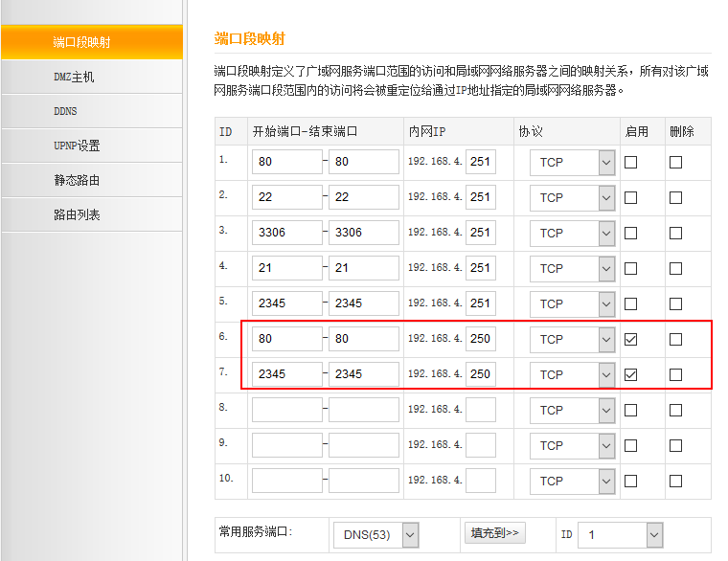Check the 删除 checkbox for row 6
This screenshot has height=561, width=728.
(675, 339)
